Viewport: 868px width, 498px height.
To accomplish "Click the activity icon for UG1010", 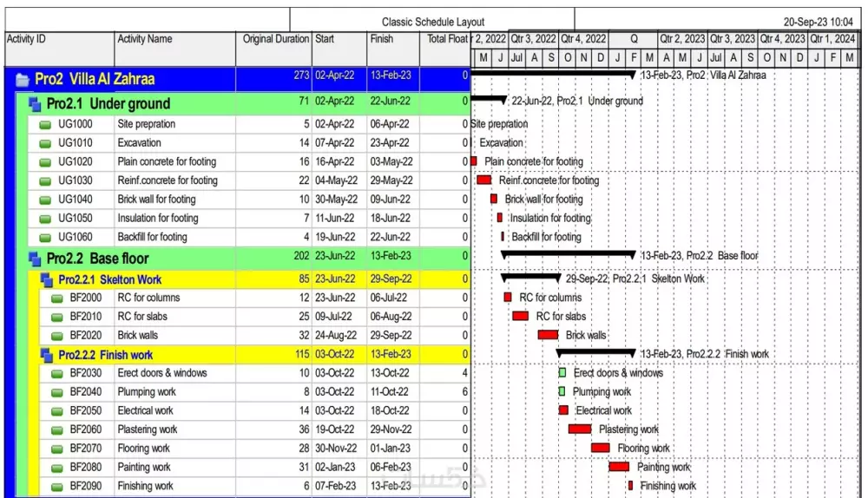I will click(x=45, y=143).
